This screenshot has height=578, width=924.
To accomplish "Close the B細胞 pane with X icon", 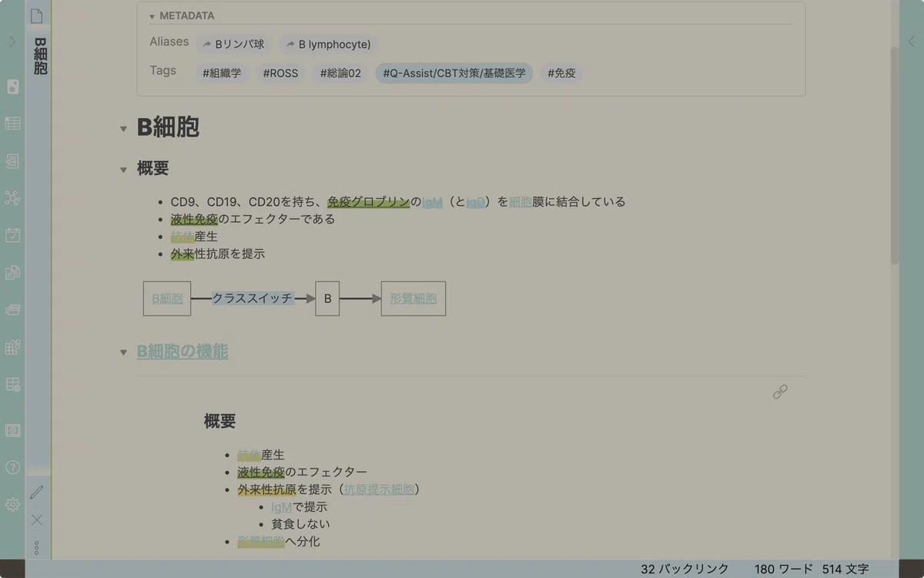I will click(x=37, y=520).
